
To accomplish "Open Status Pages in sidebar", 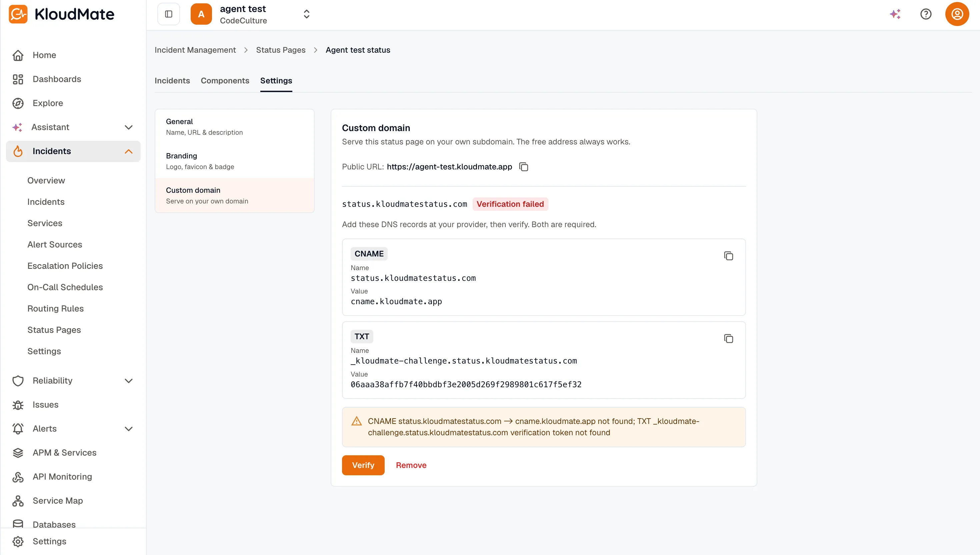I will (54, 330).
